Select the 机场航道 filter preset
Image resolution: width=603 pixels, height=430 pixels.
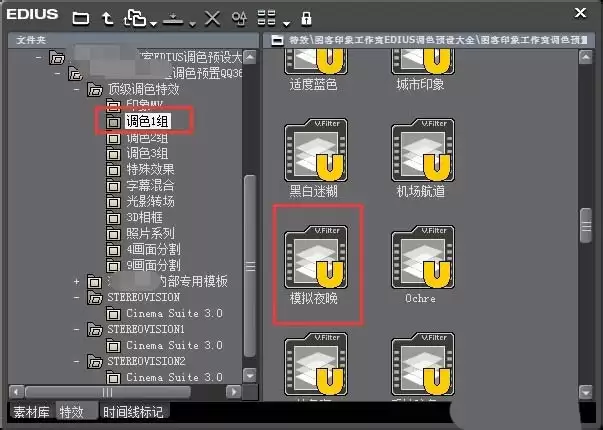pyautogui.click(x=423, y=158)
